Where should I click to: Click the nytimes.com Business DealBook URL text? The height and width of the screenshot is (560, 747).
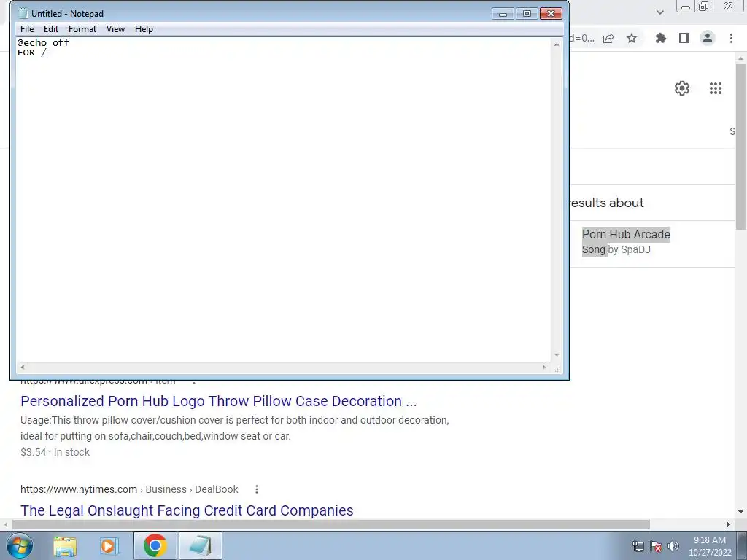point(129,489)
